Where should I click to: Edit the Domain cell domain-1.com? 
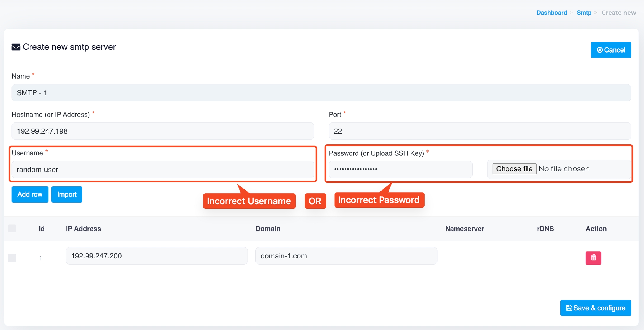coord(346,256)
